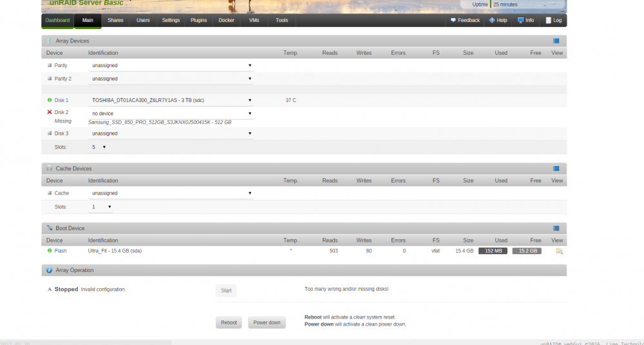Click the Power down button
This screenshot has width=644, height=345.
267,322
